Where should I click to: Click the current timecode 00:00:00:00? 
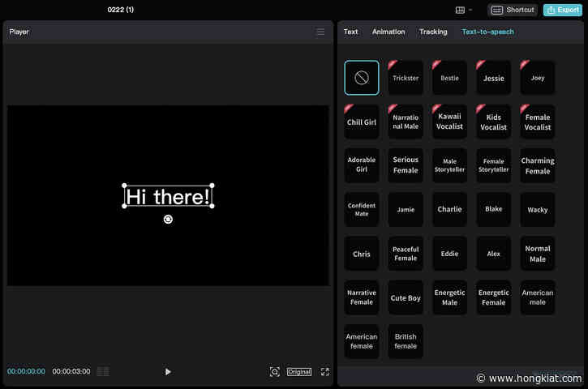pyautogui.click(x=26, y=371)
